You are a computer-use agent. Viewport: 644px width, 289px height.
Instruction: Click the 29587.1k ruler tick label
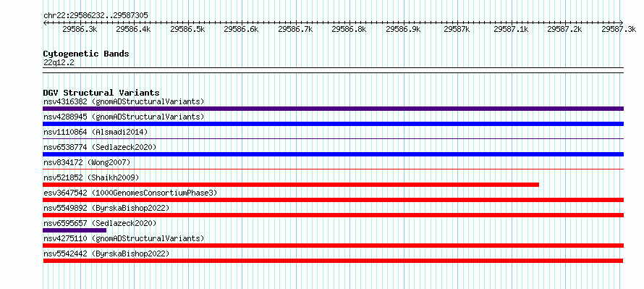(511, 29)
